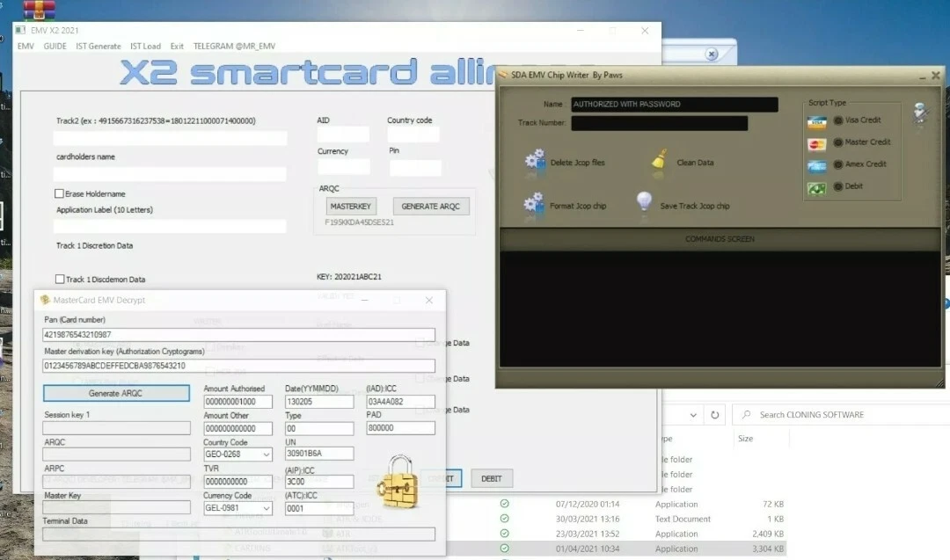Click the AID input field
950x560 pixels.
(343, 135)
